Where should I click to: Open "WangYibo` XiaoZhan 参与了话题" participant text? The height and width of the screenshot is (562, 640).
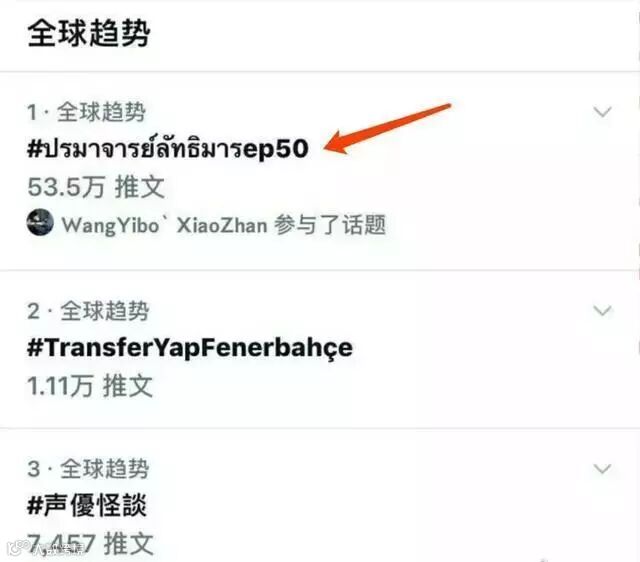point(223,224)
